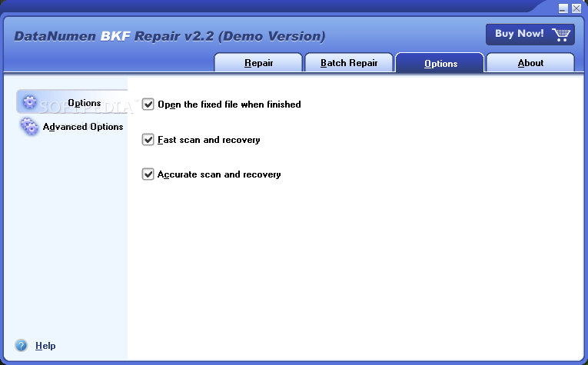Switch to the Repair tab
Image resolution: width=588 pixels, height=365 pixels.
tap(258, 62)
